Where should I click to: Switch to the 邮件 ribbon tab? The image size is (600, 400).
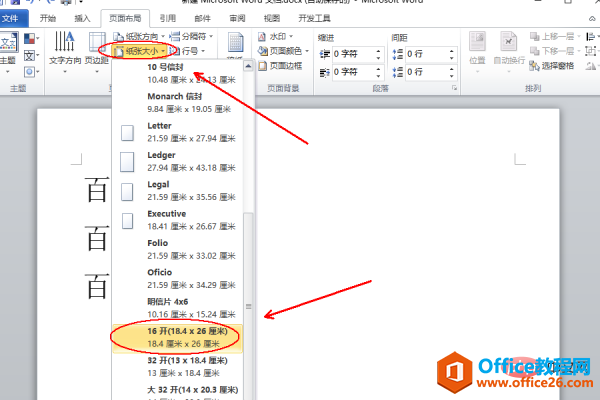pyautogui.click(x=202, y=18)
